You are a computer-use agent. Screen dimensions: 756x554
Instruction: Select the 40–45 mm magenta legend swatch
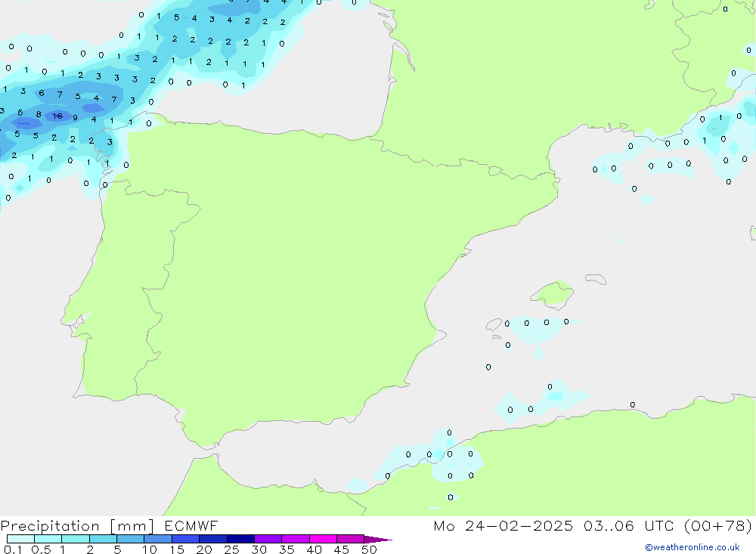[x=323, y=539]
